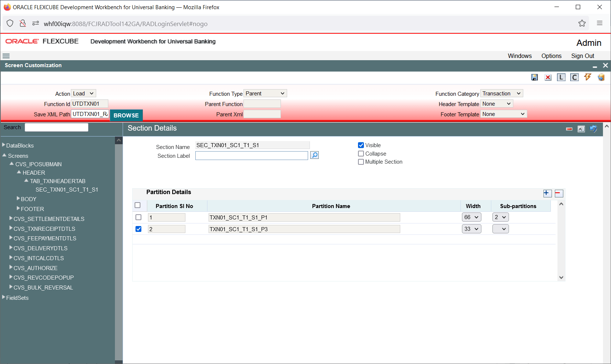Open Width dropdown for TXN01_SC1_T1_S1_P1
The width and height of the screenshot is (611, 364).
pos(471,217)
